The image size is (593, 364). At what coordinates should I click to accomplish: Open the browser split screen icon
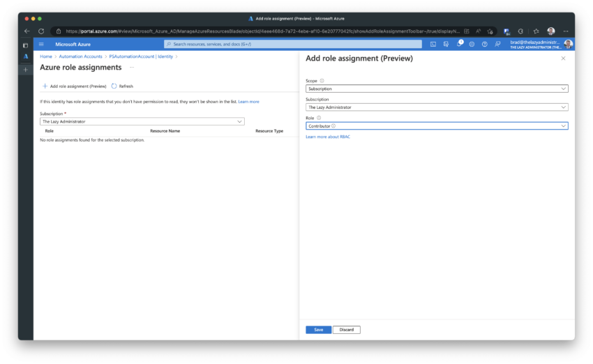[x=467, y=31]
